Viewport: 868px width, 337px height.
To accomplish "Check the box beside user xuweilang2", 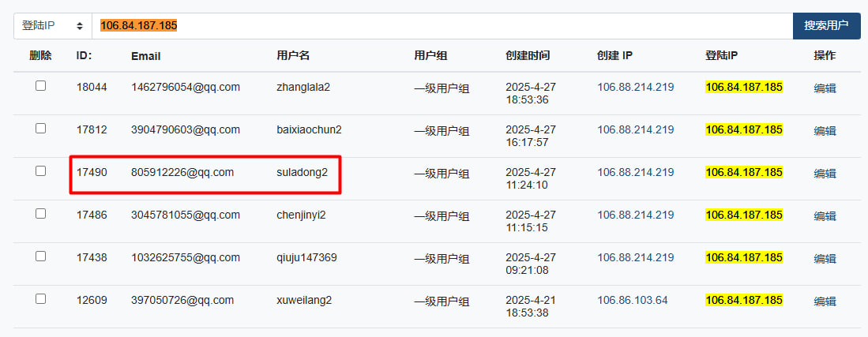I will (x=40, y=299).
